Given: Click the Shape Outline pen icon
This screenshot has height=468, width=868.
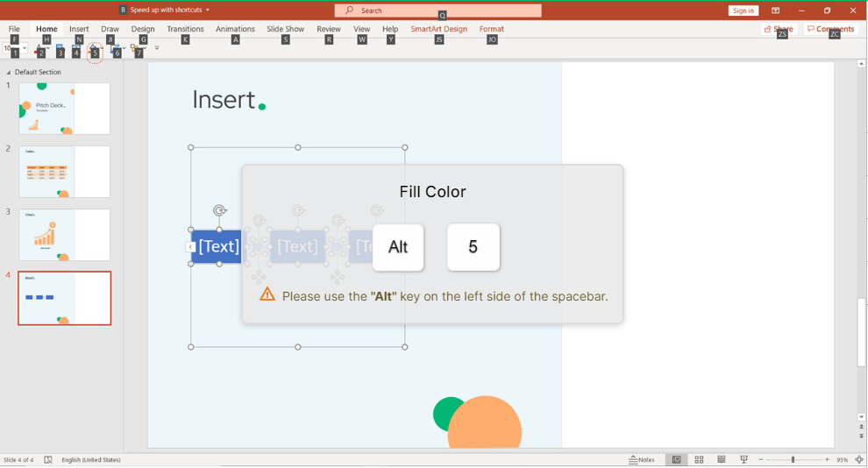Looking at the screenshot, I should tap(114, 49).
